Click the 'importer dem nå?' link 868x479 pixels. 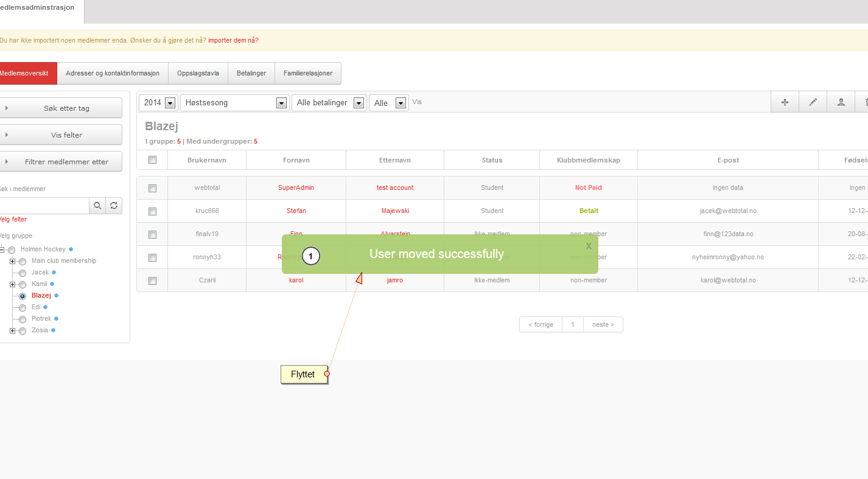pos(233,40)
